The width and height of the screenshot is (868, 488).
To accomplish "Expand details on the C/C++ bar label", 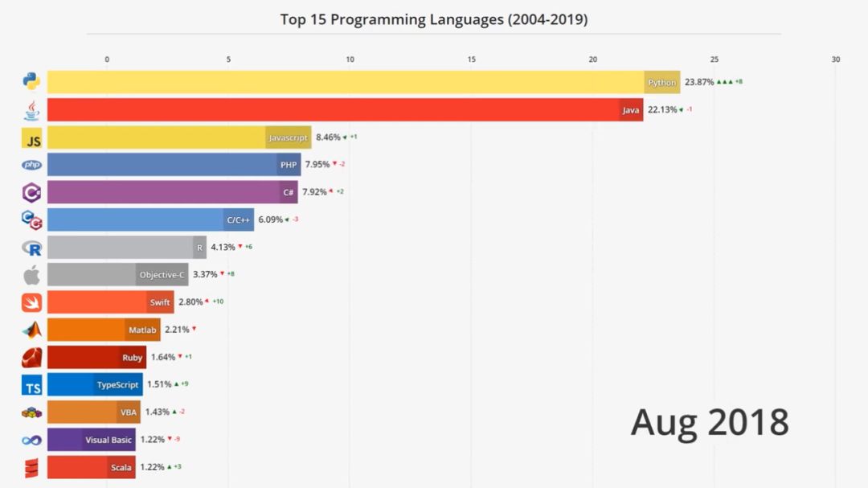I will tap(239, 219).
